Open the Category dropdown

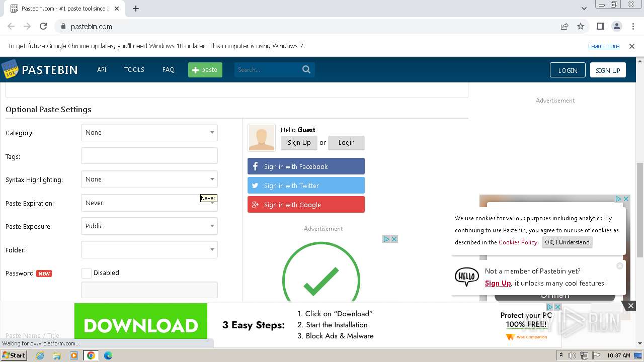pyautogui.click(x=149, y=133)
